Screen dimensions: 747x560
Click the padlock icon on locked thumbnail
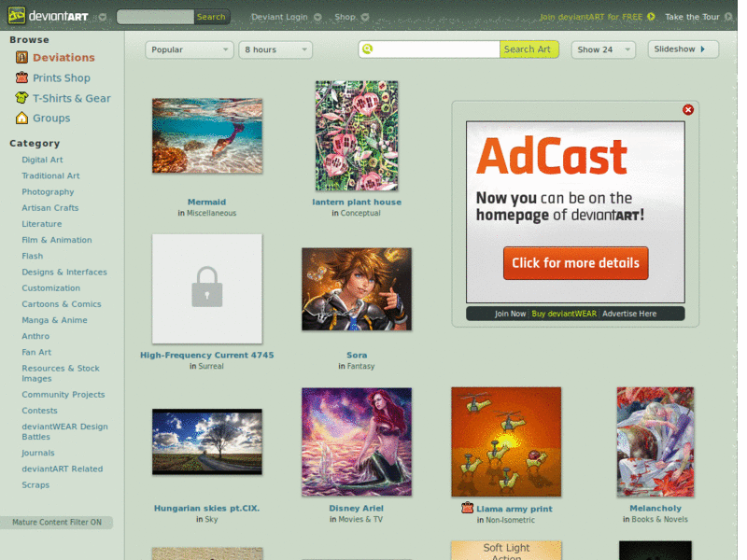click(206, 287)
